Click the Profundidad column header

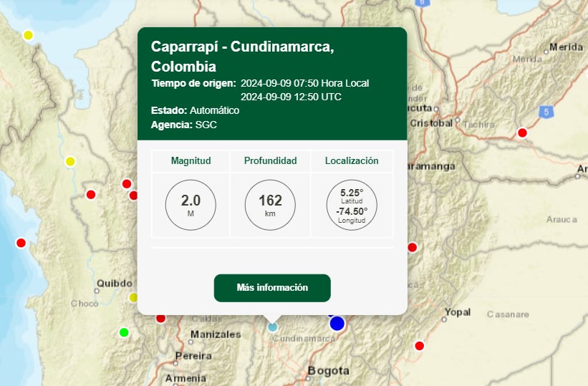tap(270, 161)
